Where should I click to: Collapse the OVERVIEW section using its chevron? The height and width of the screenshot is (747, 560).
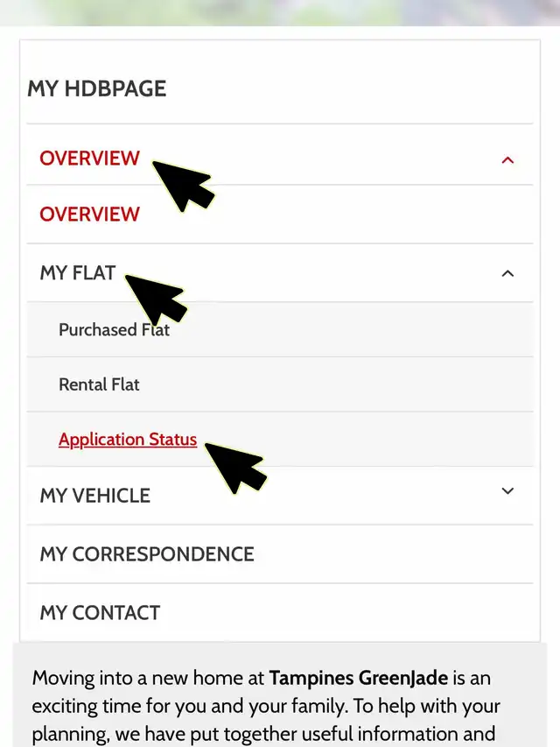click(507, 159)
